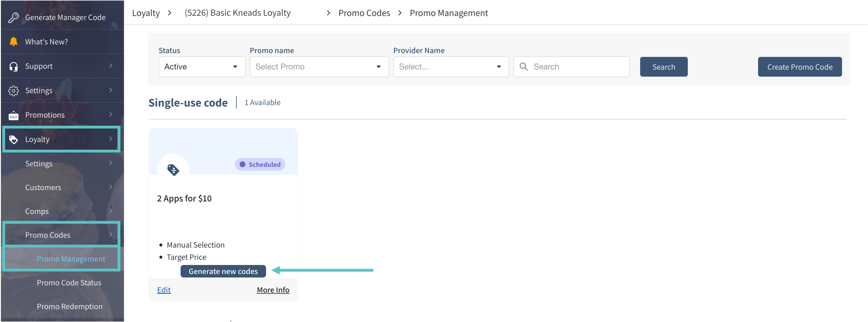The height and width of the screenshot is (322, 868).
Task: Click the key icon for Generate Manager Code
Action: pos(13,18)
